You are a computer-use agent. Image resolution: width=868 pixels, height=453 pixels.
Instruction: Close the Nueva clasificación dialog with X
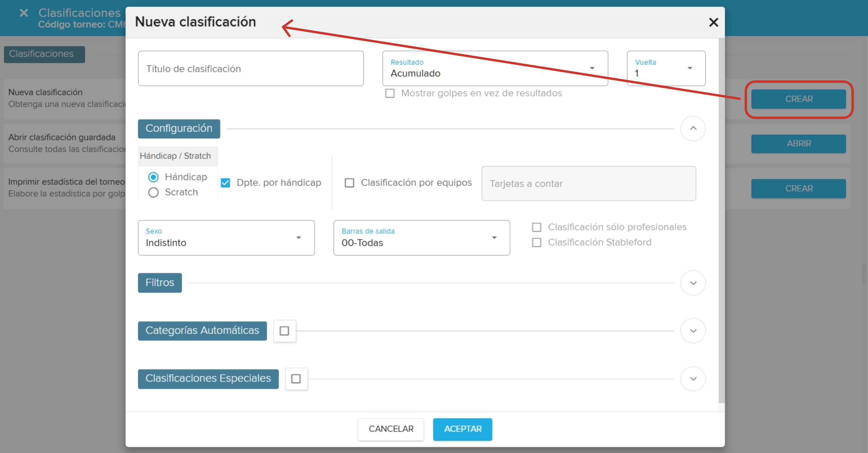click(x=713, y=22)
